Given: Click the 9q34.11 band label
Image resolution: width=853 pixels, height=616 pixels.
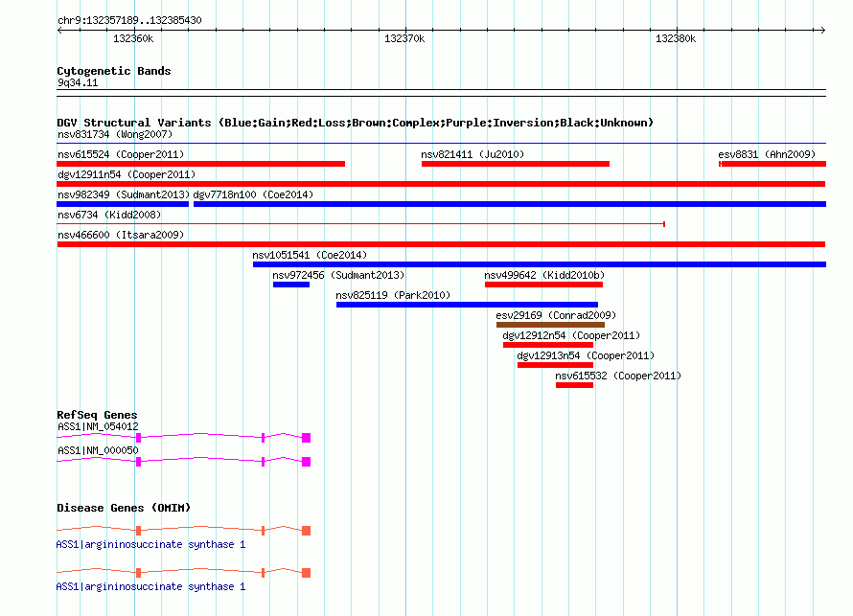Looking at the screenshot, I should click(x=78, y=82).
